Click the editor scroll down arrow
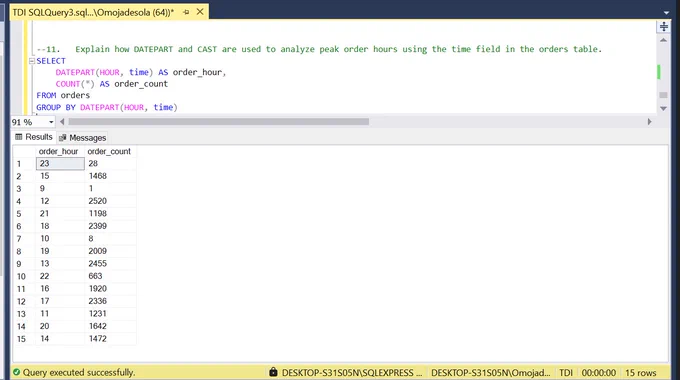This screenshot has height=380, width=680. [663, 108]
